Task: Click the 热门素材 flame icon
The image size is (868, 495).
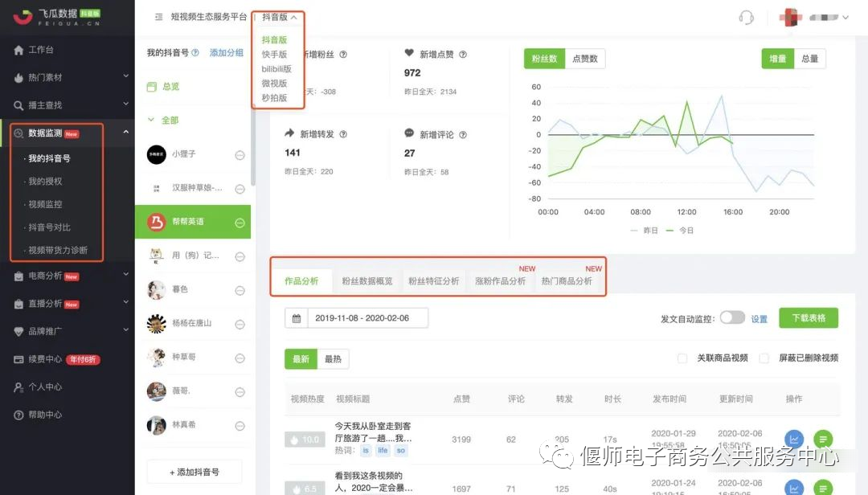Action: click(18, 77)
